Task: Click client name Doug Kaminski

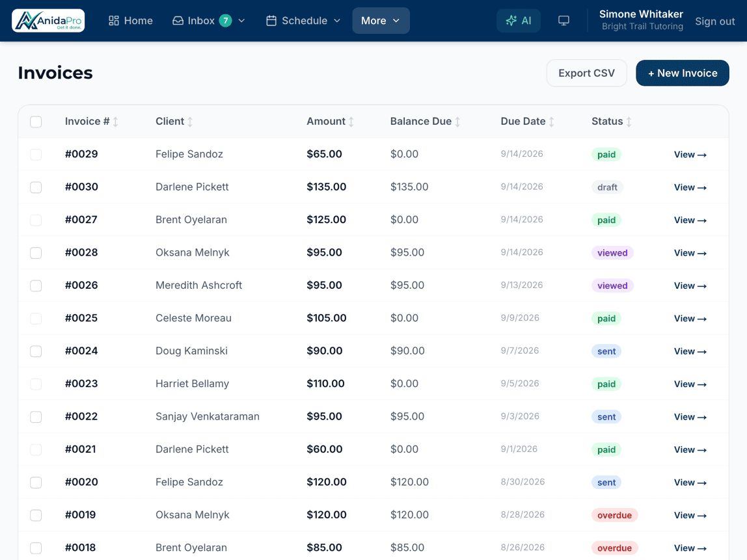Action: click(191, 351)
